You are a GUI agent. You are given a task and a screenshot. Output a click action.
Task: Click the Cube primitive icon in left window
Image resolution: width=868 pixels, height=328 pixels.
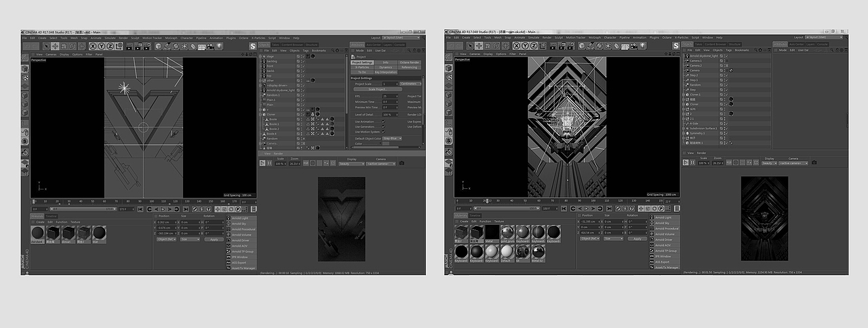(159, 46)
